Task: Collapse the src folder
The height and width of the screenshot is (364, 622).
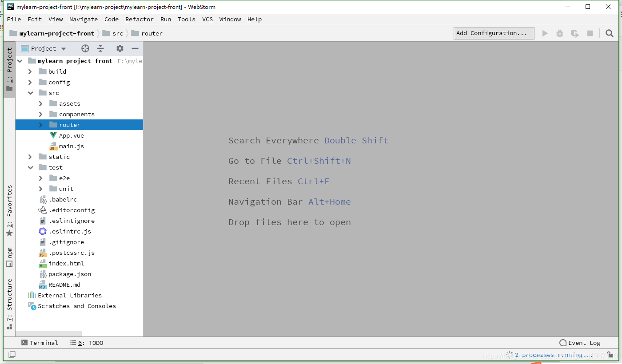Action: (30, 92)
